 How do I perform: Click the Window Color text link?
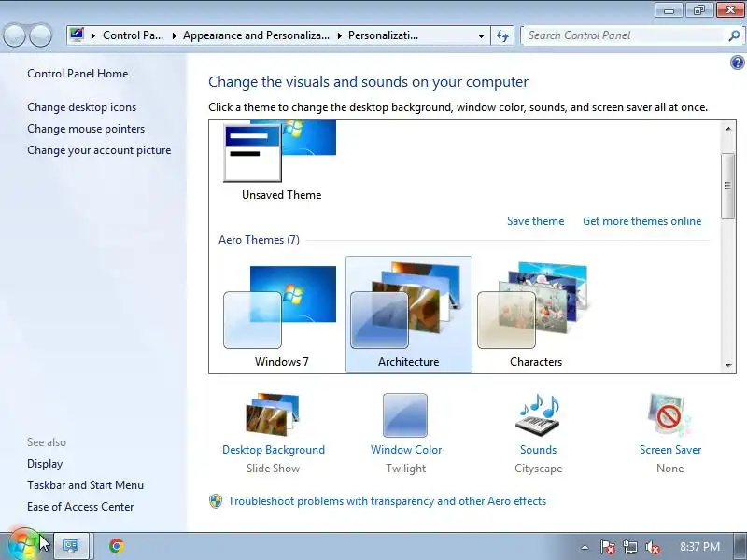coord(406,450)
